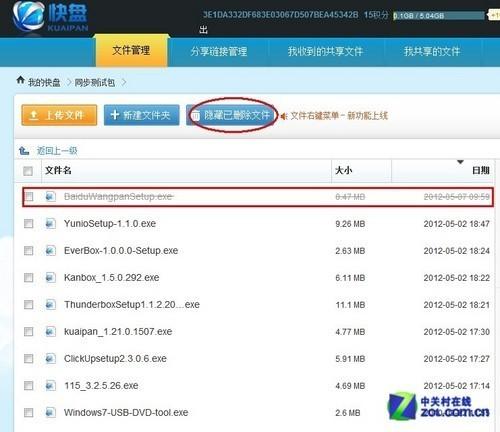
Task: Check the box for kuaipan_1.21.0.1507.exe
Action: click(x=29, y=331)
